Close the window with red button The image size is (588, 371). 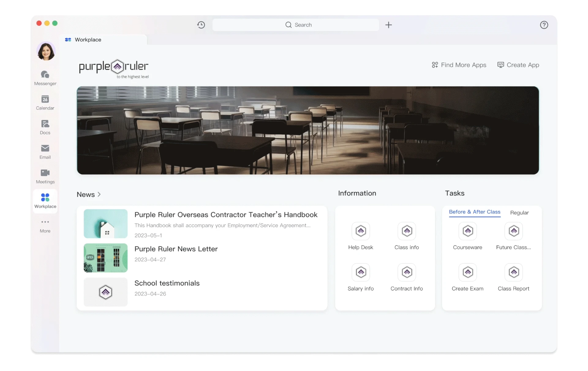pos(39,23)
